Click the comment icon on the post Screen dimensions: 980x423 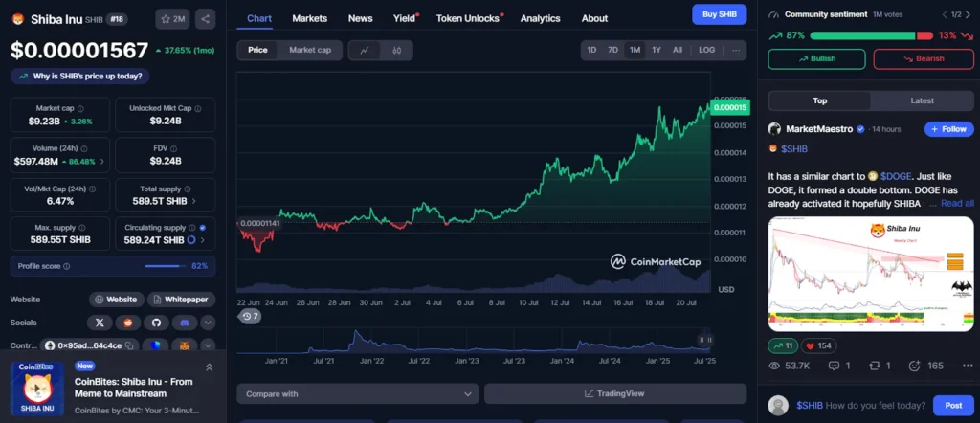click(834, 366)
